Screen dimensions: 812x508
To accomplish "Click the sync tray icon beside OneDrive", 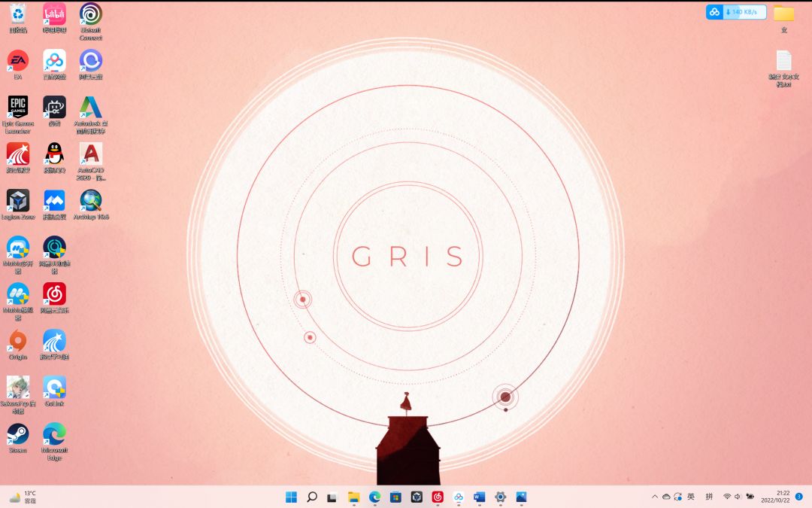I will point(677,497).
